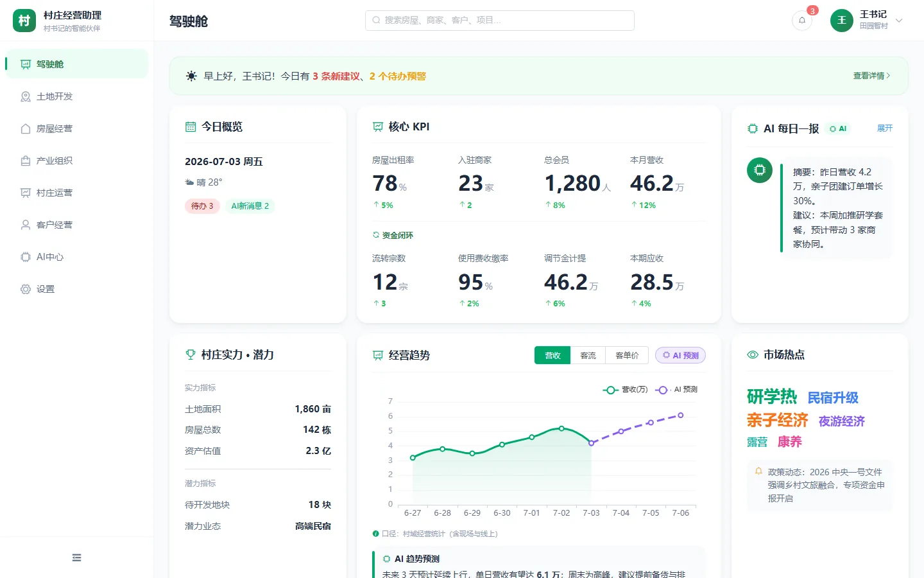
Task: Click the 6-27 chart data point
Action: pos(413,458)
